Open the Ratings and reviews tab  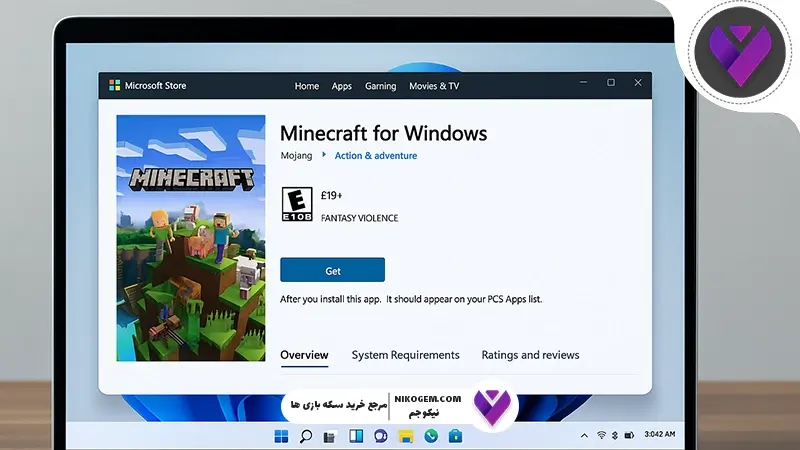pos(530,355)
